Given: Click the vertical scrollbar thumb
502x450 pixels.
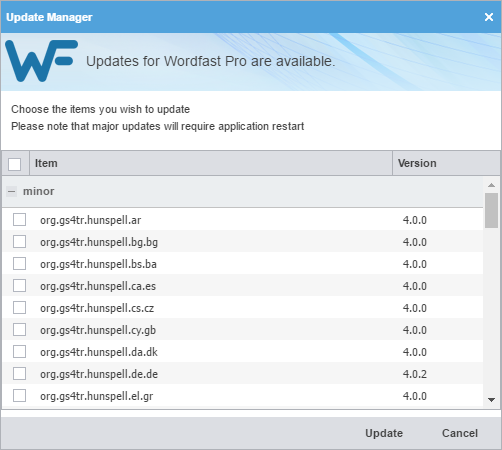Looking at the screenshot, I should coord(491,210).
